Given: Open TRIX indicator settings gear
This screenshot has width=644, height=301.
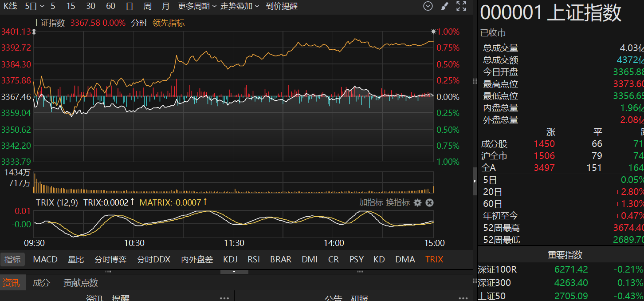Looking at the screenshot, I should 417,203.
